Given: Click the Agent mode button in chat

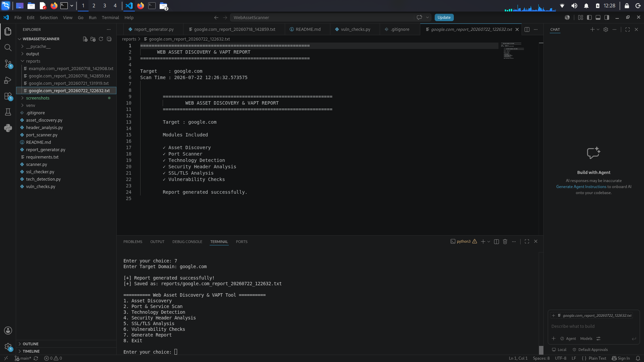Looking at the screenshot, I should (x=568, y=339).
